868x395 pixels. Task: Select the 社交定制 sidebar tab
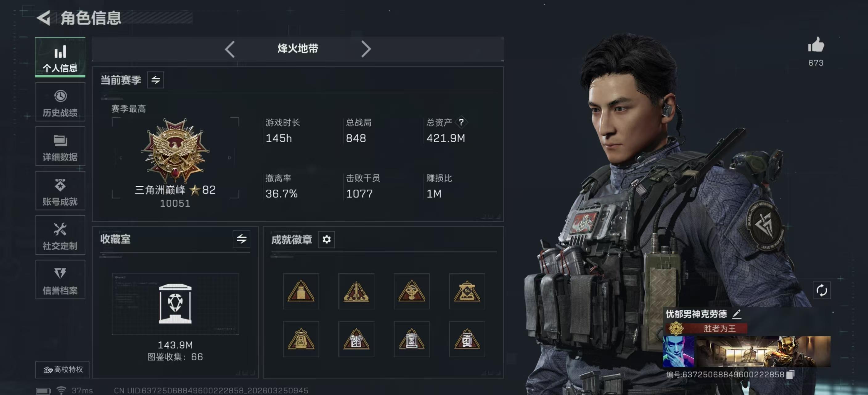[x=60, y=235]
